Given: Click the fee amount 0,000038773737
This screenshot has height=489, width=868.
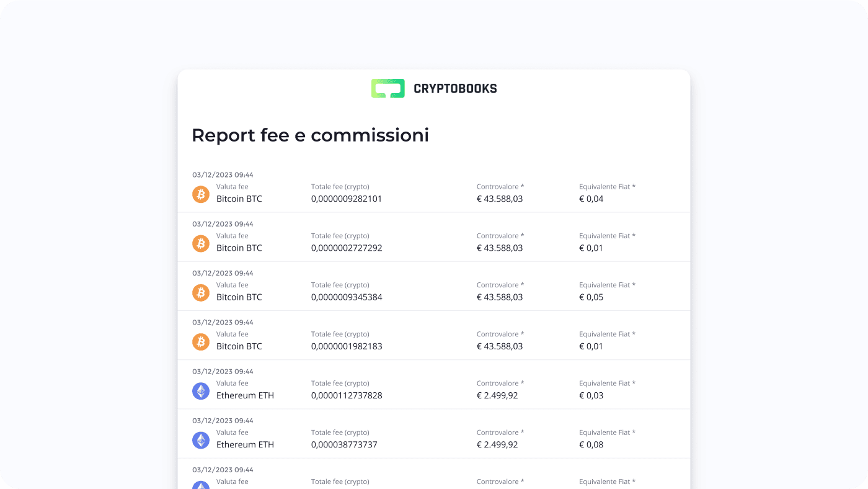Looking at the screenshot, I should pos(344,445).
